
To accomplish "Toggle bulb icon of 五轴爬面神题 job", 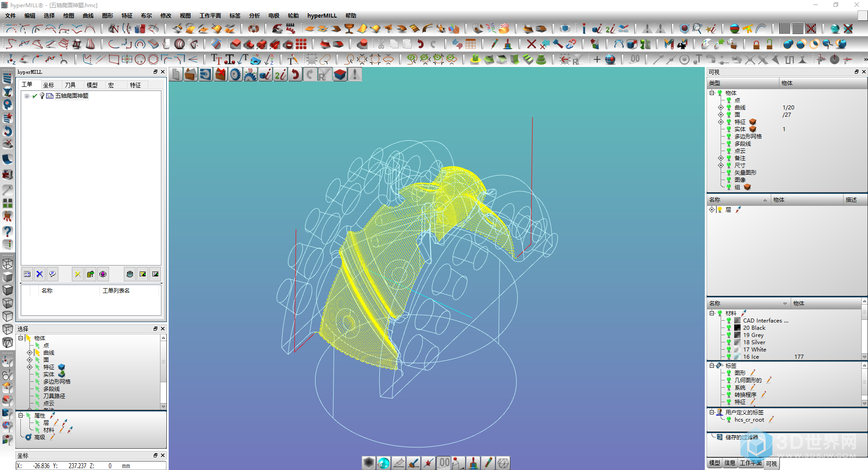I will pos(42,96).
